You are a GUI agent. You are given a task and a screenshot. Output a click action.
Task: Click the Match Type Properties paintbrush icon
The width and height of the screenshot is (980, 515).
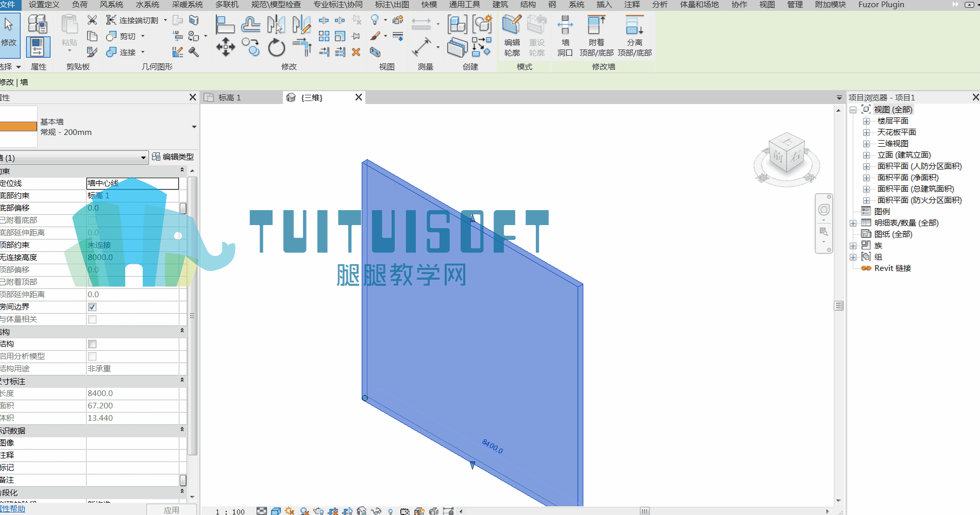(x=92, y=52)
